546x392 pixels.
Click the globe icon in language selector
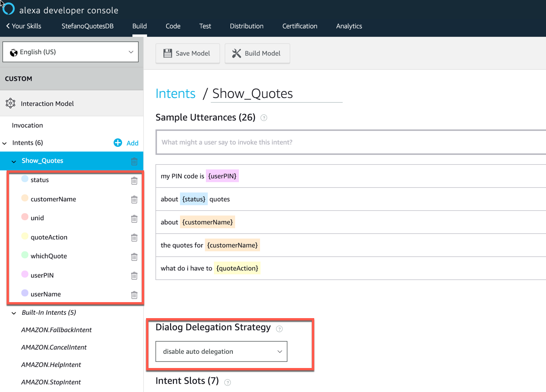point(14,53)
